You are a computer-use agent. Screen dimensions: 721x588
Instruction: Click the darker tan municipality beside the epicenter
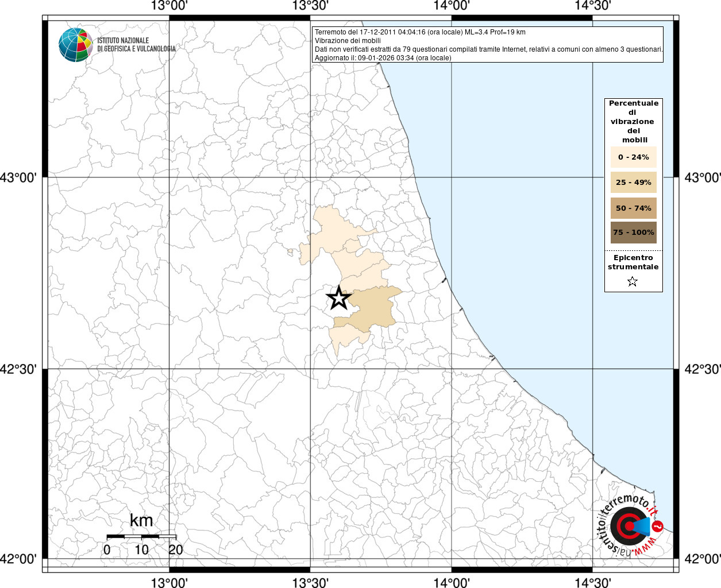tap(372, 310)
